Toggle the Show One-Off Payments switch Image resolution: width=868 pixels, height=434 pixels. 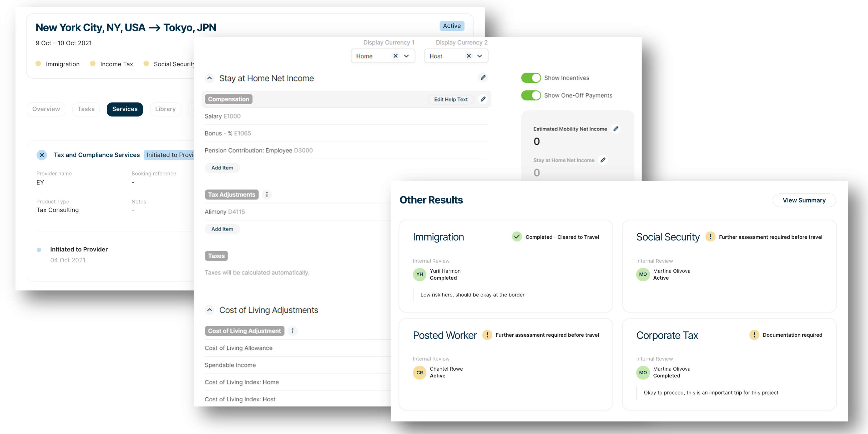click(530, 95)
